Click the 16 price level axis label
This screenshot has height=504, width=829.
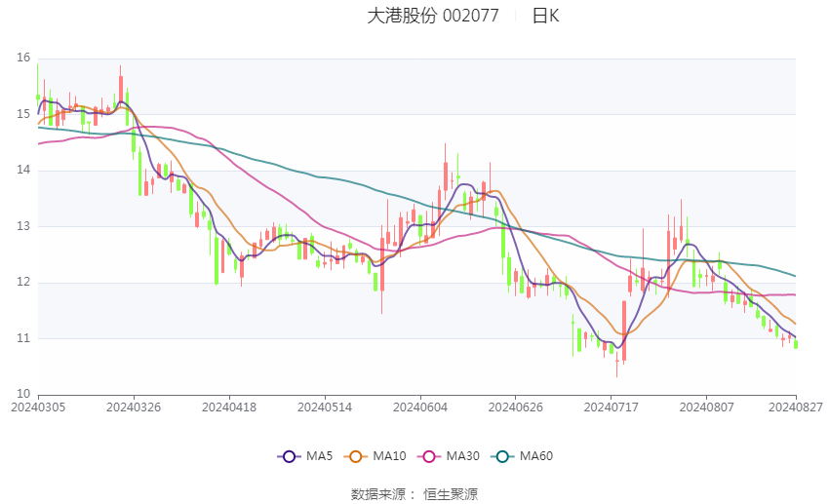(23, 58)
